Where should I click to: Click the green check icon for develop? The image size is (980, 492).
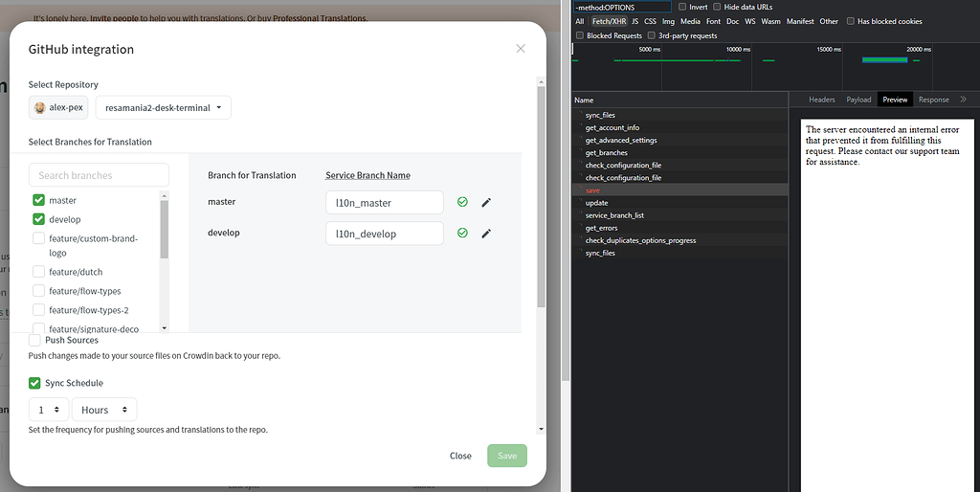[462, 233]
